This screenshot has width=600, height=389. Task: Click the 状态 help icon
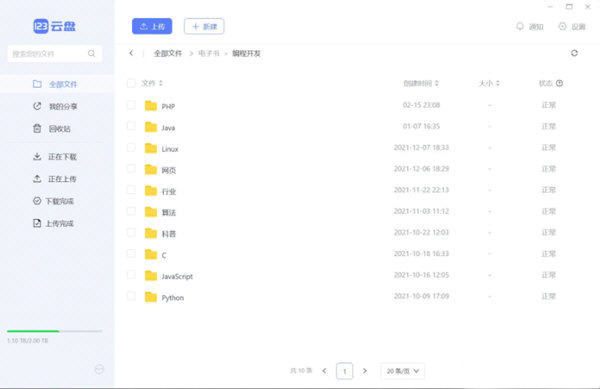click(x=559, y=83)
